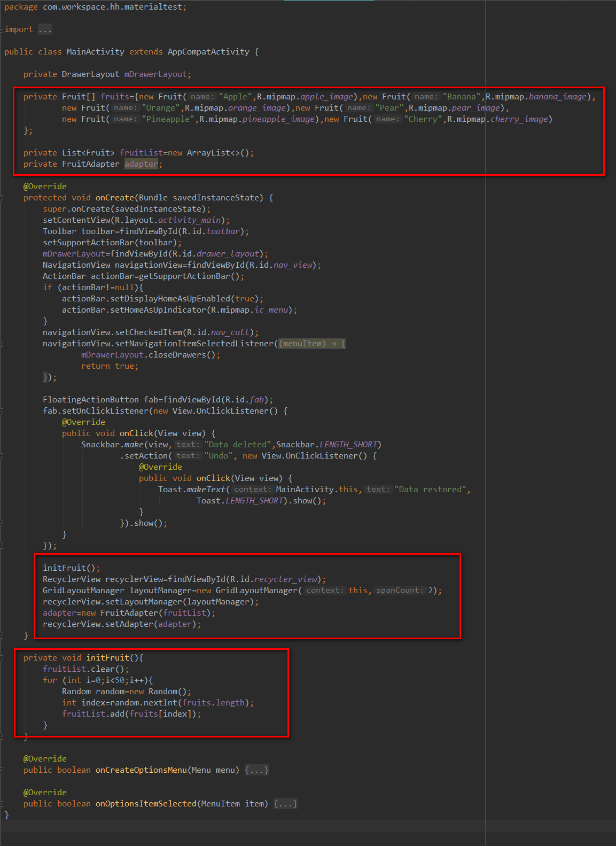Click the setSupportActionBar call

(x=88, y=243)
